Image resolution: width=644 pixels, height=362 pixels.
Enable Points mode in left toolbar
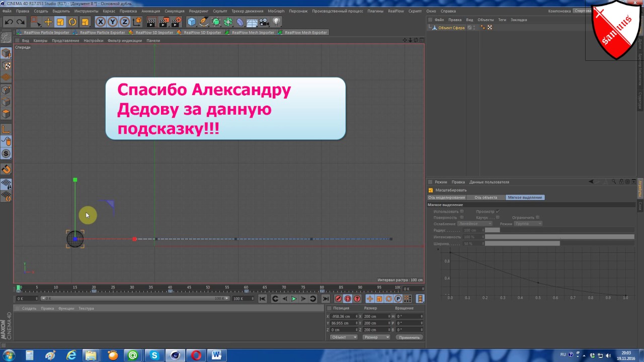[x=6, y=90]
